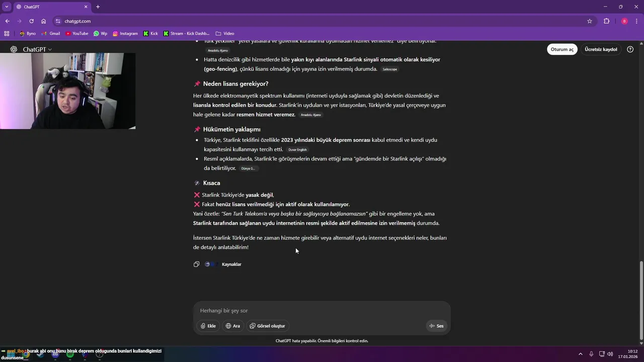Screen dimensions: 644x362
Task: Open the Chrome three-dot menu
Action: tap(637, 21)
